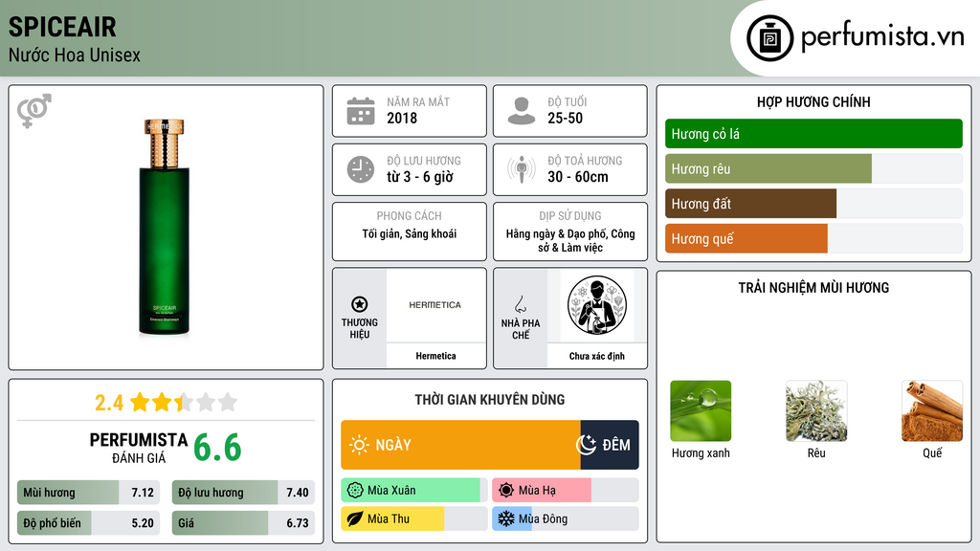This screenshot has height=551, width=980.
Task: Click the star badge icon above Thương hiệu
Action: point(360,304)
